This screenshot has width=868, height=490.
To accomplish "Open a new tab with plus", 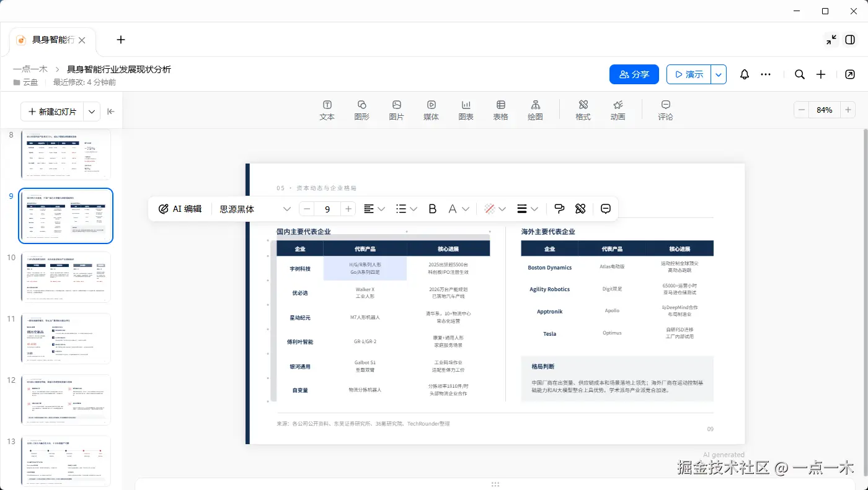I will [x=121, y=40].
